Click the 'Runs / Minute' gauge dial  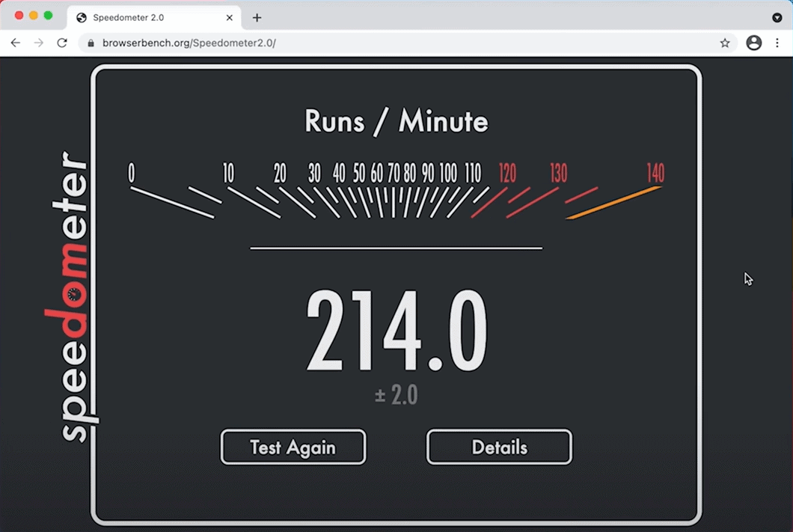coord(396,191)
